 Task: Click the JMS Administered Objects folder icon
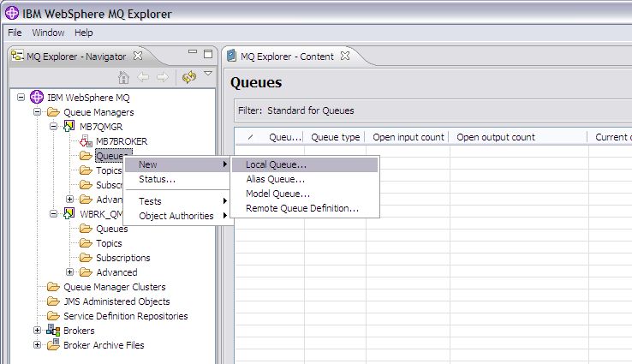53,301
